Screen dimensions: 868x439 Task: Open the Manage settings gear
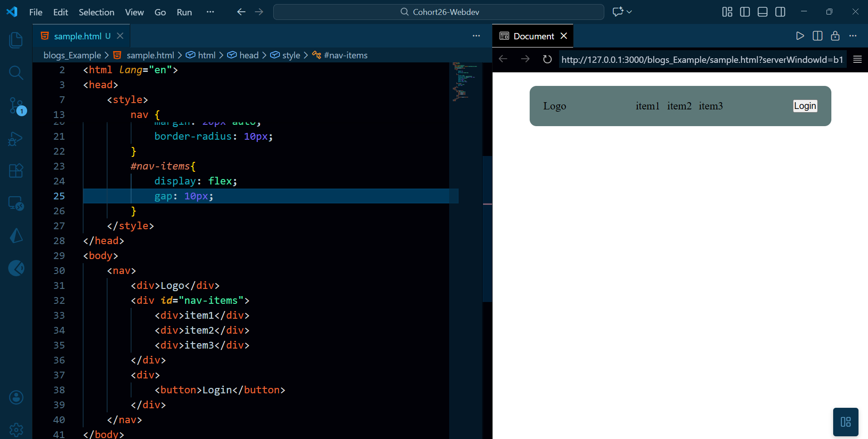[x=16, y=430]
